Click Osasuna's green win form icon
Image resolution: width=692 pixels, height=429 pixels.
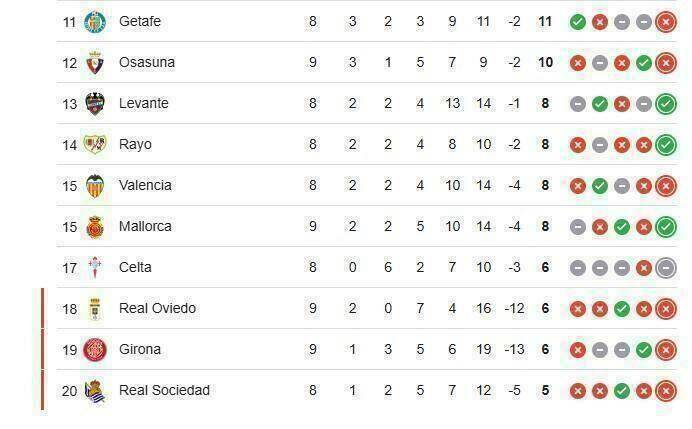click(644, 62)
